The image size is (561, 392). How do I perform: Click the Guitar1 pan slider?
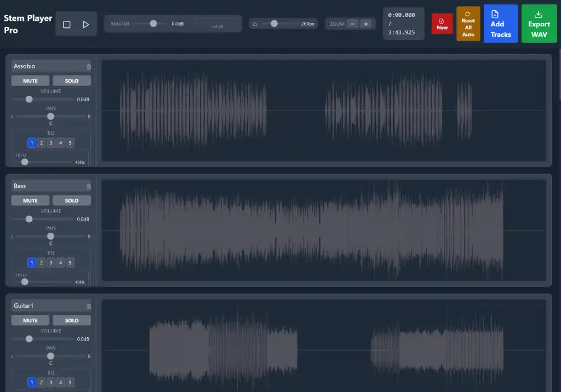[x=50, y=356]
